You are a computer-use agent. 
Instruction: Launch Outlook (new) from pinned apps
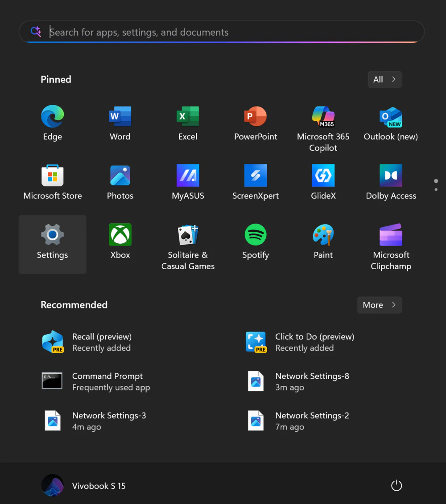[391, 123]
